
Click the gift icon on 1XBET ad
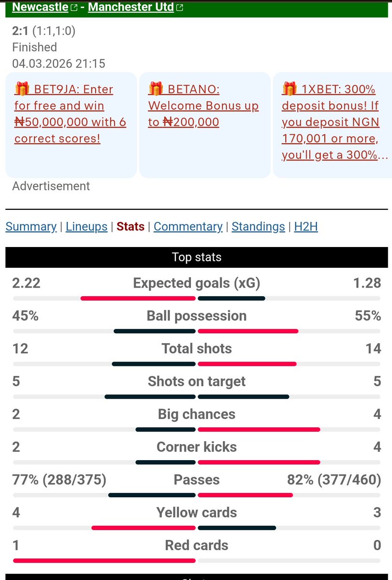click(x=290, y=89)
